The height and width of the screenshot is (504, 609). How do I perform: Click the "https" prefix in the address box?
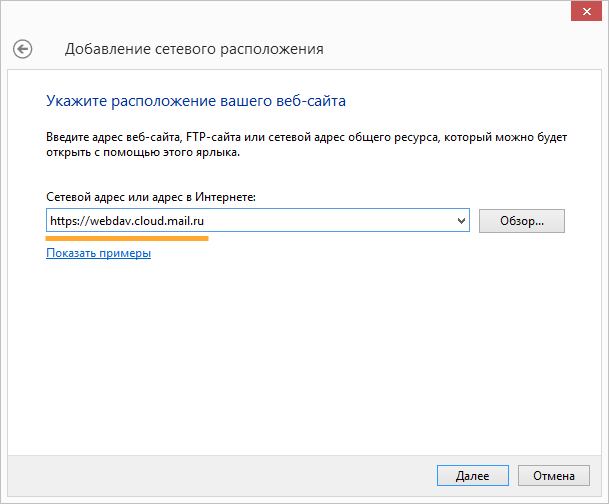pyautogui.click(x=64, y=221)
